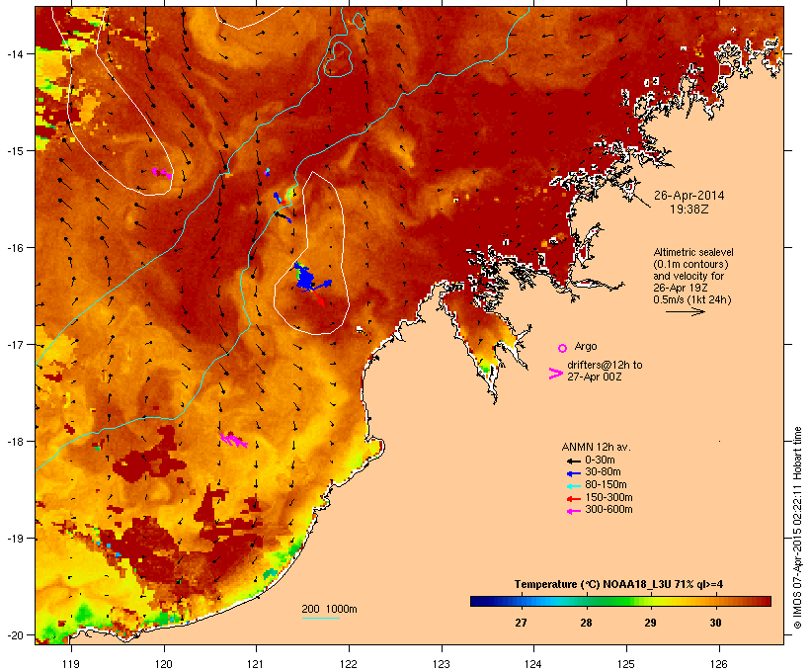Click the 19:38Z time label
The height and width of the screenshot is (672, 810).
[689, 210]
